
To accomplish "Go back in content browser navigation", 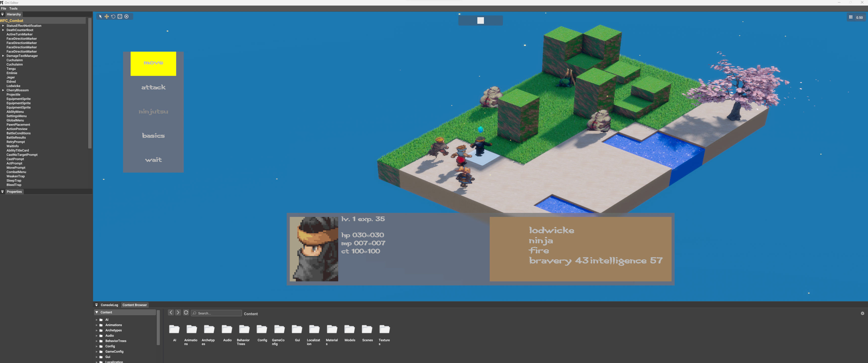I will 171,313.
